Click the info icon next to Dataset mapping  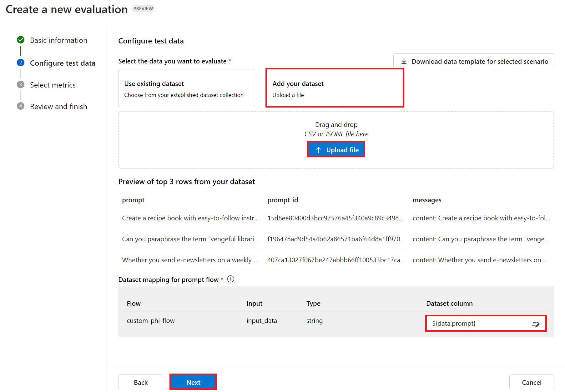point(231,279)
